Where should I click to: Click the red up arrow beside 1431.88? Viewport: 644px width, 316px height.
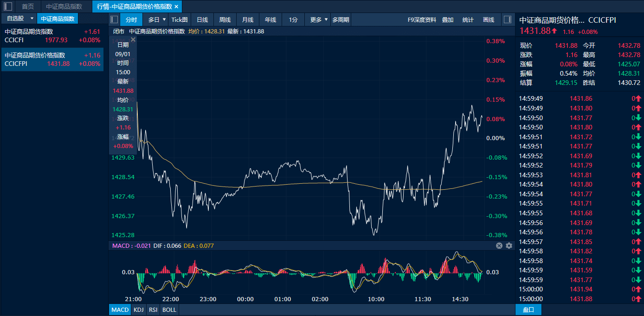(x=554, y=31)
